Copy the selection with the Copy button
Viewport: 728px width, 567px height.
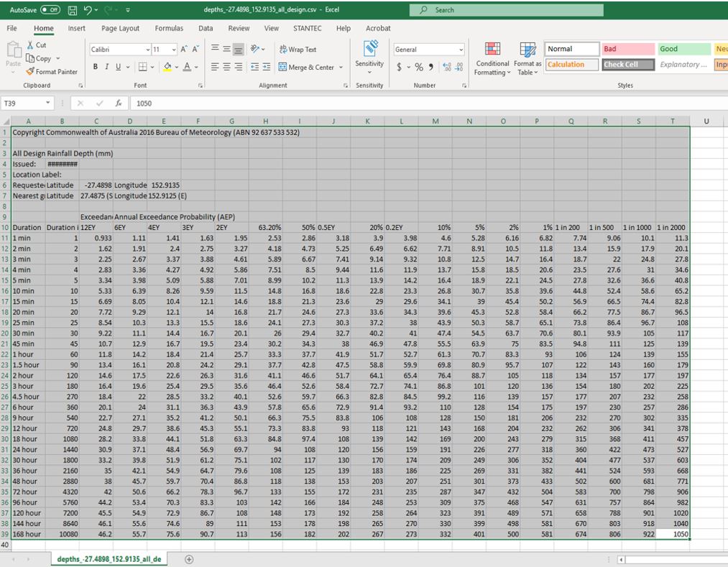click(39, 58)
